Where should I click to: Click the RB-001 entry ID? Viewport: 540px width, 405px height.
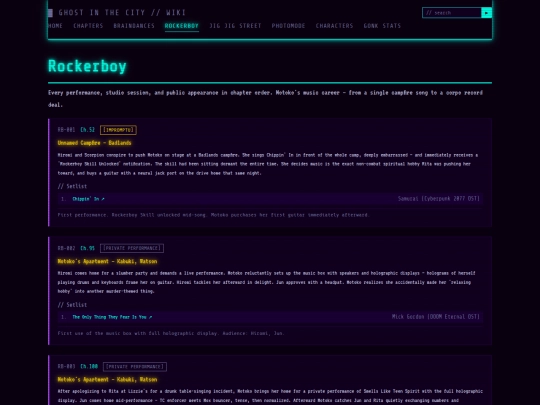[x=66, y=130]
